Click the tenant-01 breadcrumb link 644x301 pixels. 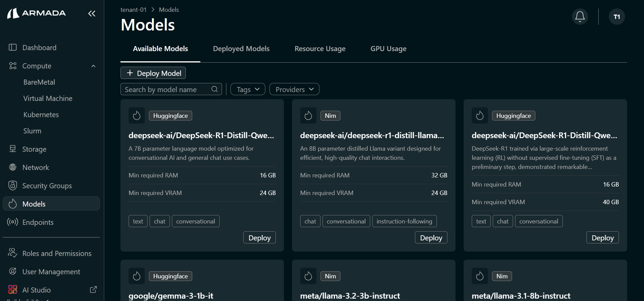click(x=134, y=10)
